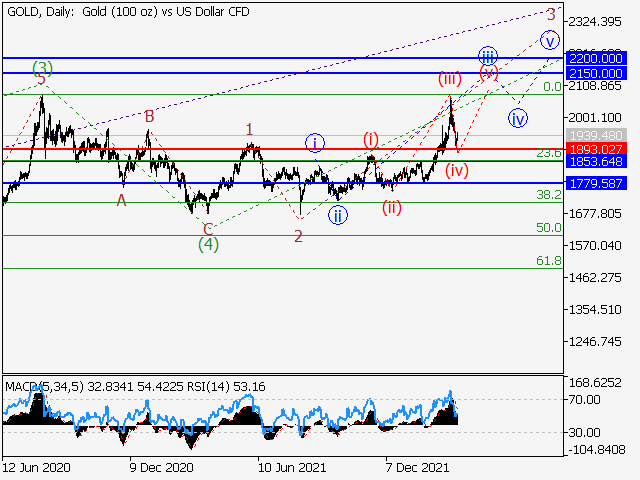Click the 1677.805 price axis label
This screenshot has width=640, height=480.
pos(595,213)
